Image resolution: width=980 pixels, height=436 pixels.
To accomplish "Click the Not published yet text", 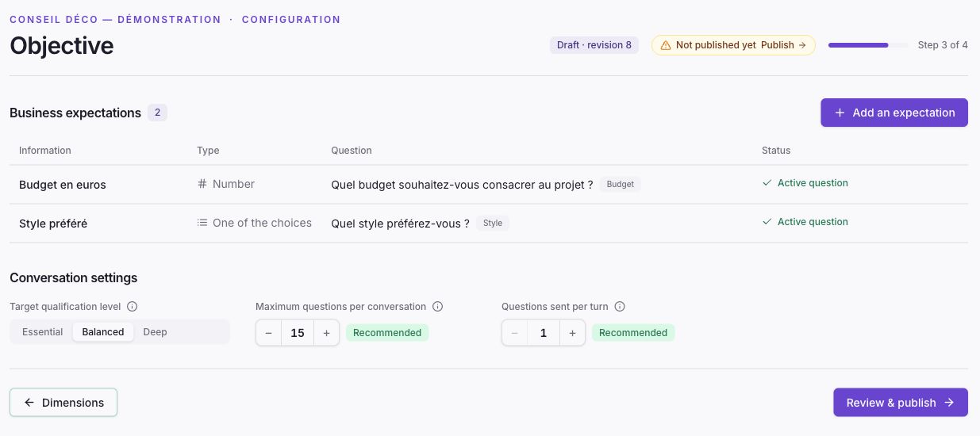I will pyautogui.click(x=716, y=45).
